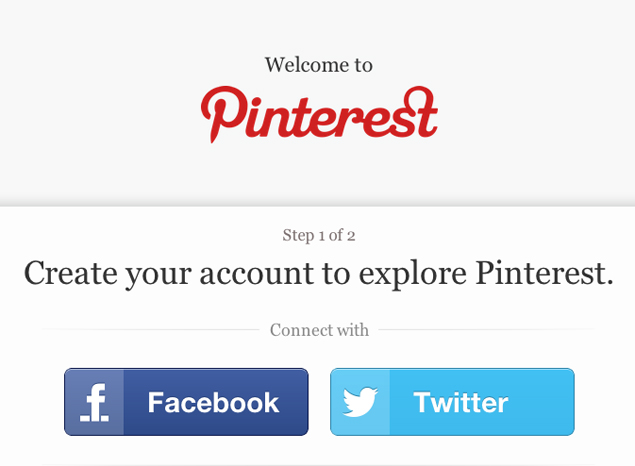Click the Twitter bird icon
635x466 pixels.
pyautogui.click(x=360, y=402)
